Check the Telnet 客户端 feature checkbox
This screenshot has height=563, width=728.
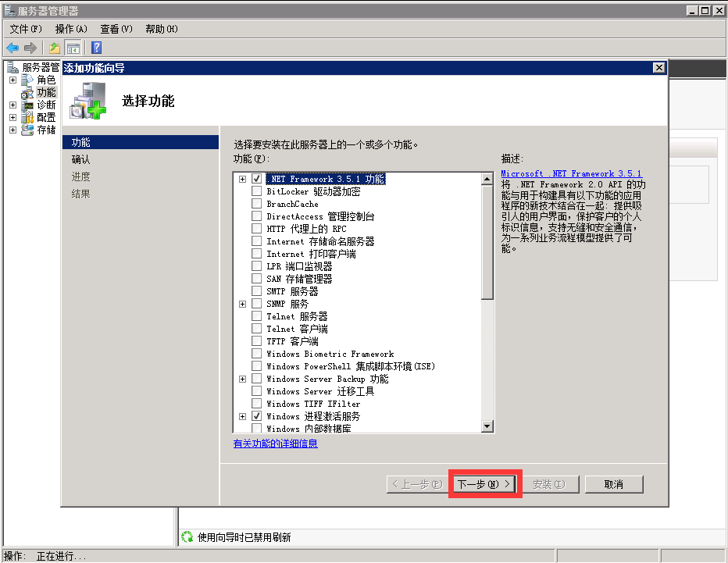click(x=257, y=329)
